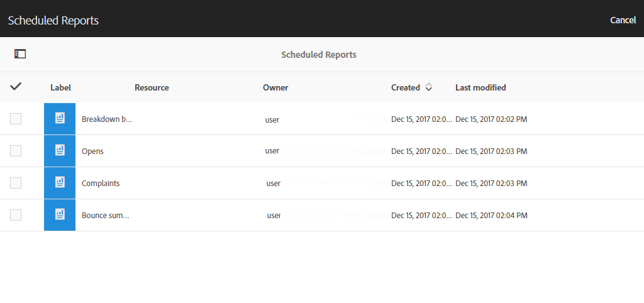Screen dimensions: 644x303
Task: Click the Complaints report icon
Action: coord(60,183)
